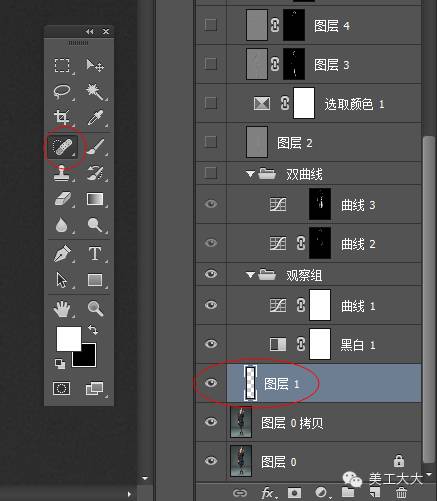Select the Magic Wand tool

(95, 91)
